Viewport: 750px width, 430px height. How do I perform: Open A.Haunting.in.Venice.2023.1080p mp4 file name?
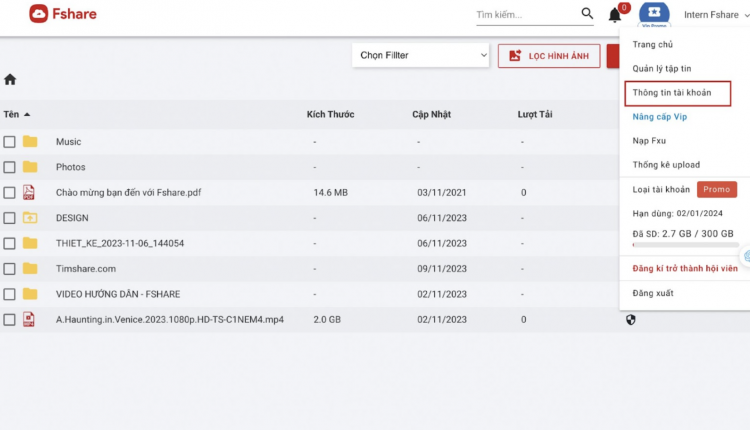click(169, 319)
